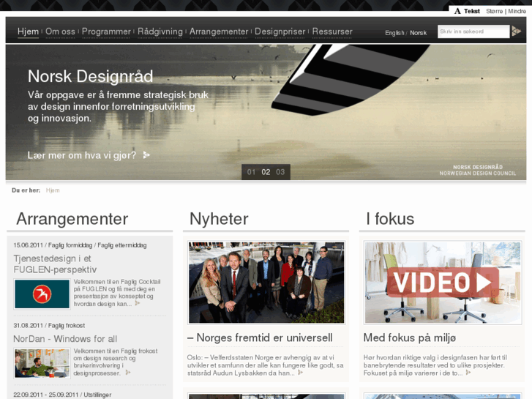Click the search arrow icon beside search box
The image size is (532, 399).
tap(516, 31)
